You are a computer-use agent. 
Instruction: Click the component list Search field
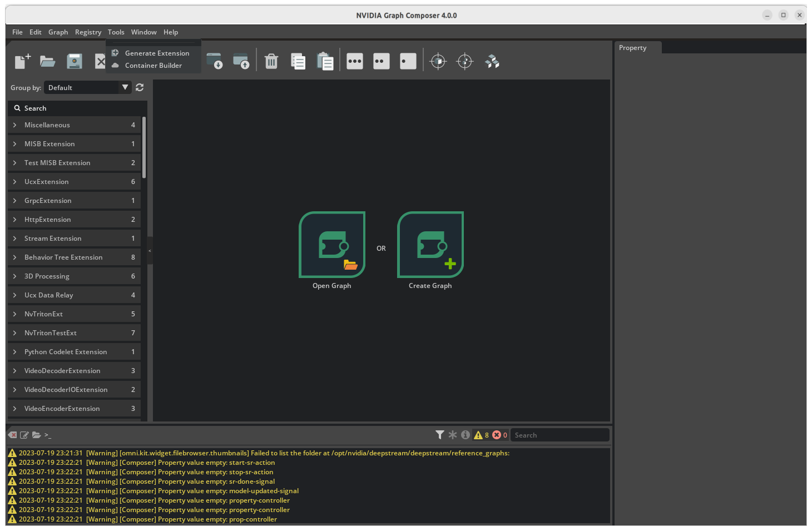click(77, 108)
